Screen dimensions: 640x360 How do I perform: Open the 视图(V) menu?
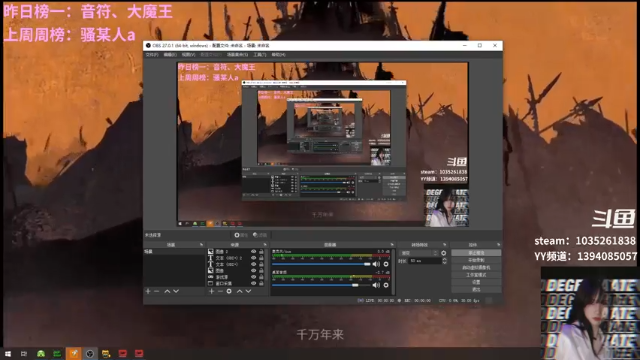click(189, 55)
